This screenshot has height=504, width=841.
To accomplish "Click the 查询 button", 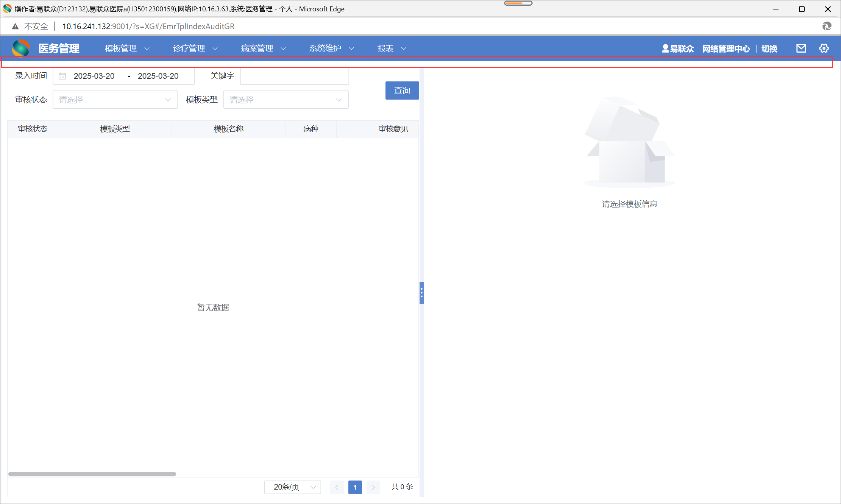I will [402, 91].
